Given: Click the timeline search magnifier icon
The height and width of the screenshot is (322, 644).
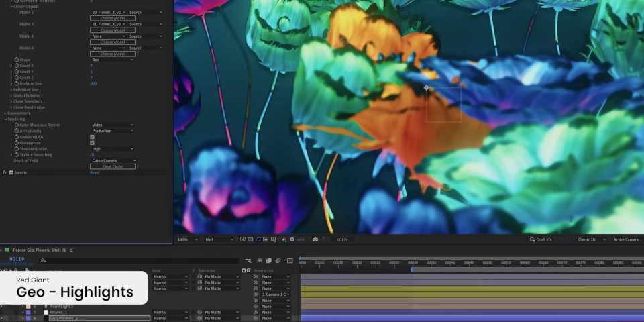Looking at the screenshot, I should [43, 260].
